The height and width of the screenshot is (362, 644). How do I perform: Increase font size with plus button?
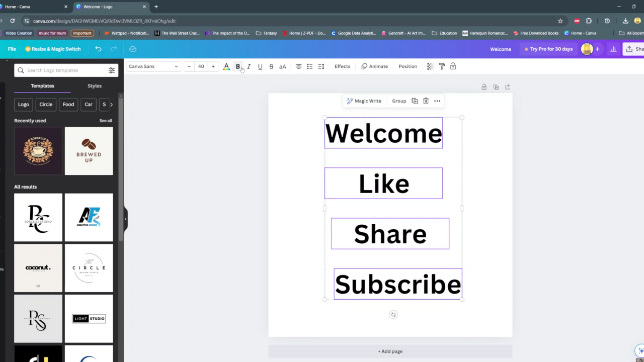click(213, 66)
